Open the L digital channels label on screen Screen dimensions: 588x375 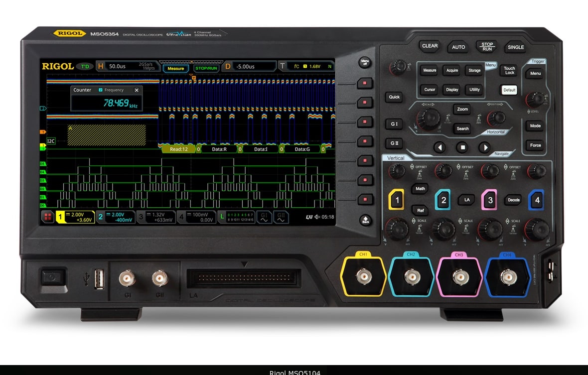click(x=237, y=217)
